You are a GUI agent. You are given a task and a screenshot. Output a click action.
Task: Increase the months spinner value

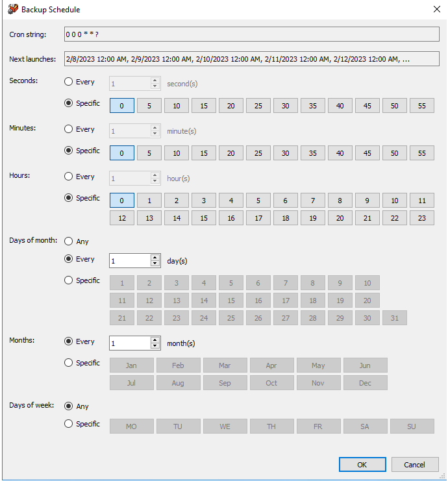pos(155,340)
